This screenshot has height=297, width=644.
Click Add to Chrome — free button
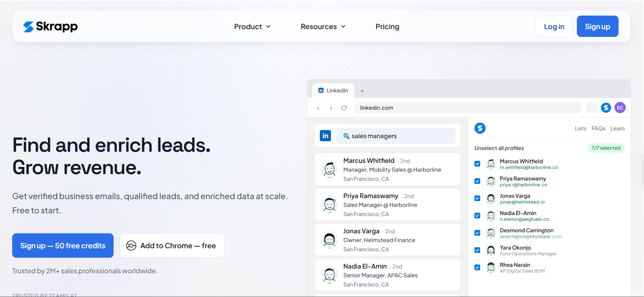pos(172,246)
